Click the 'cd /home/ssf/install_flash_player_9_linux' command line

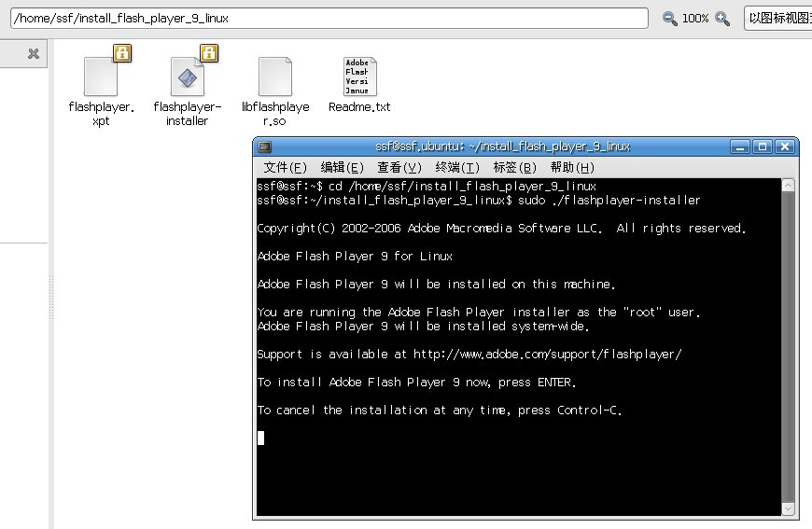coord(427,187)
